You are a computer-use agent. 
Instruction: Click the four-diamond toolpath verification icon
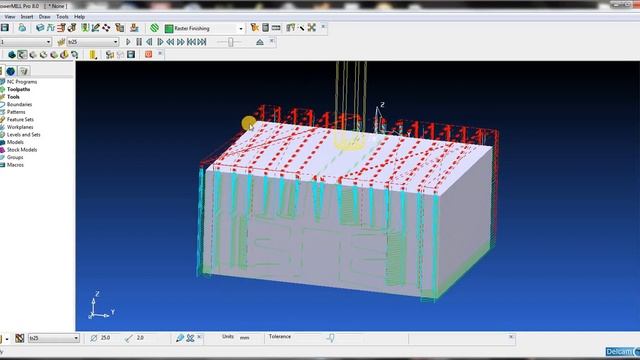[106, 28]
